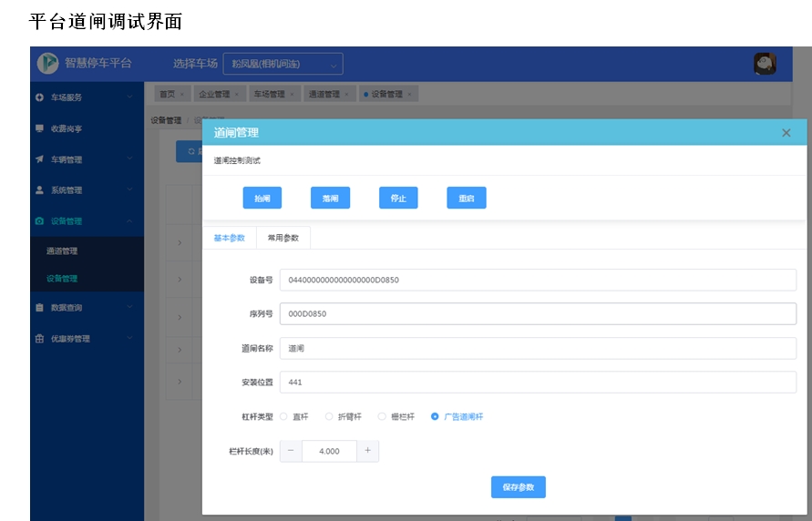Expand the 系统管理 sidebar menu
The width and height of the screenshot is (812, 521).
point(129,190)
